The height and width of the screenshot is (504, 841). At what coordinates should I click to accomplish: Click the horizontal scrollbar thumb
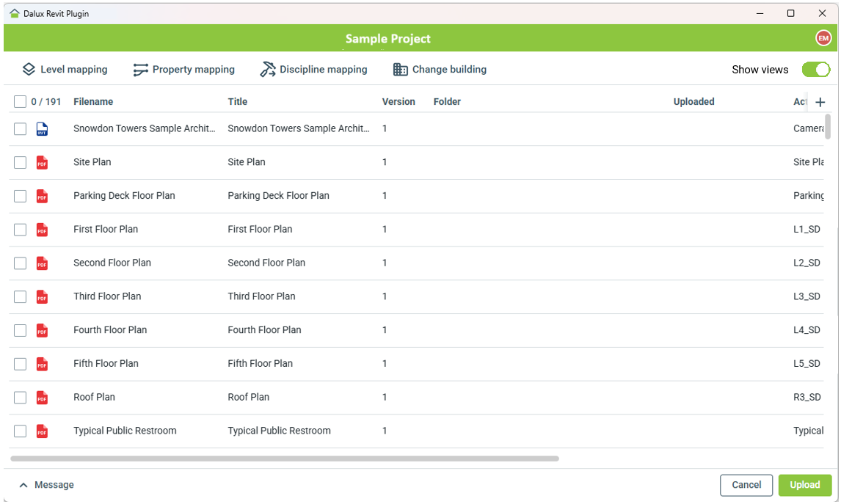285,459
